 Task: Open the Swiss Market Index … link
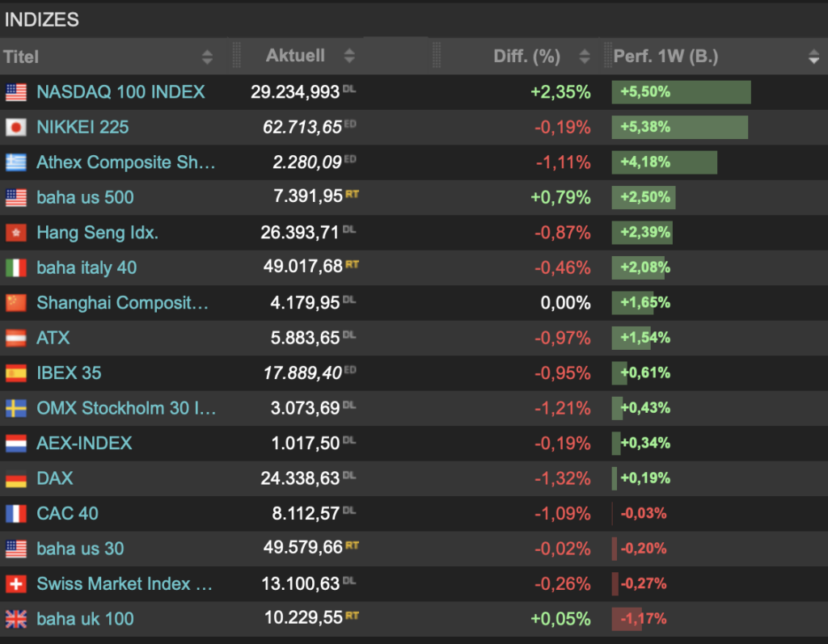click(124, 584)
